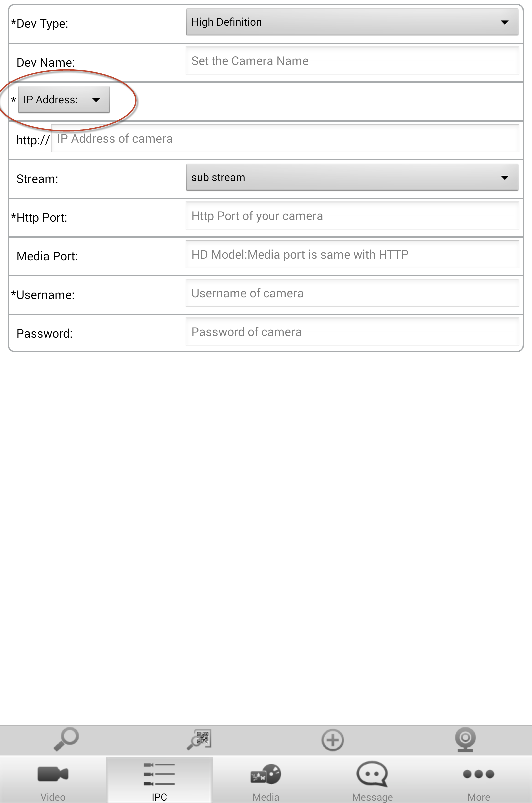Image resolution: width=532 pixels, height=803 pixels.
Task: Click the Dev Name input field
Action: [352, 61]
